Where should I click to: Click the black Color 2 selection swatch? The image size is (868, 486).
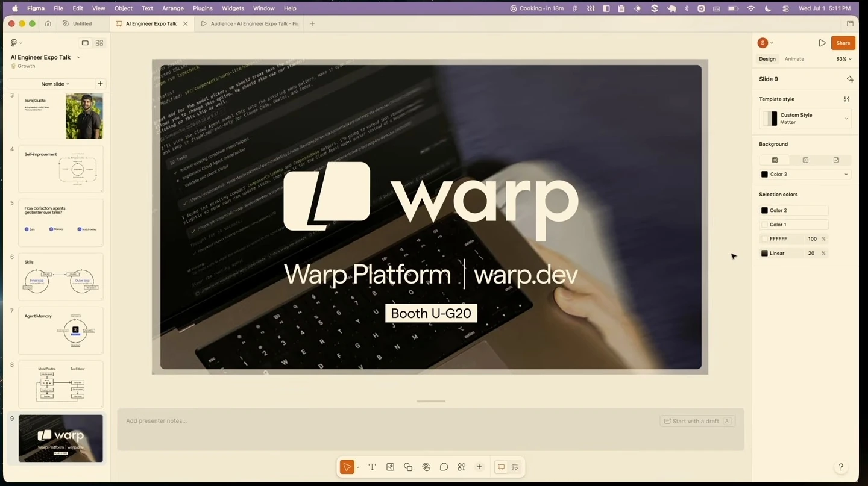click(764, 210)
